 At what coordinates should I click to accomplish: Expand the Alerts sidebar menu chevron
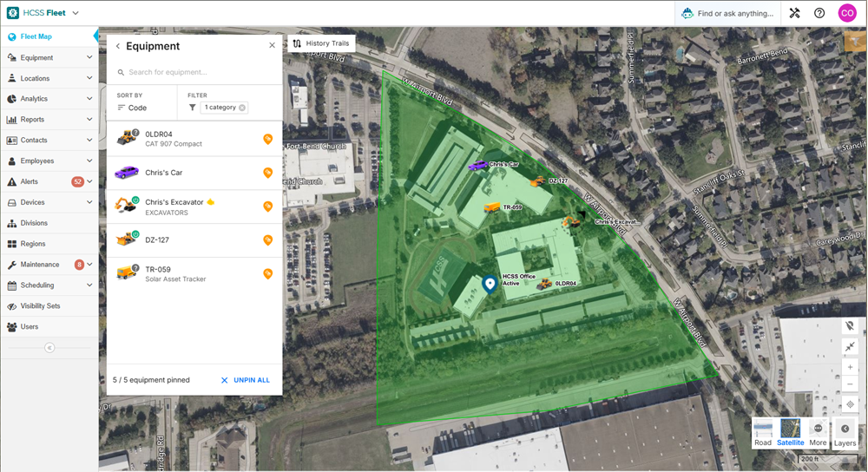point(89,181)
